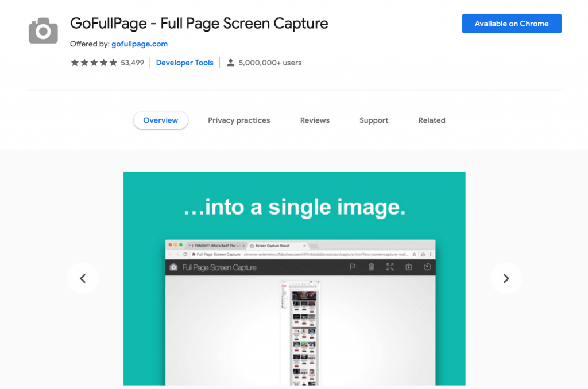Go back a slide using left chevron
The height and width of the screenshot is (389, 588).
pyautogui.click(x=83, y=278)
